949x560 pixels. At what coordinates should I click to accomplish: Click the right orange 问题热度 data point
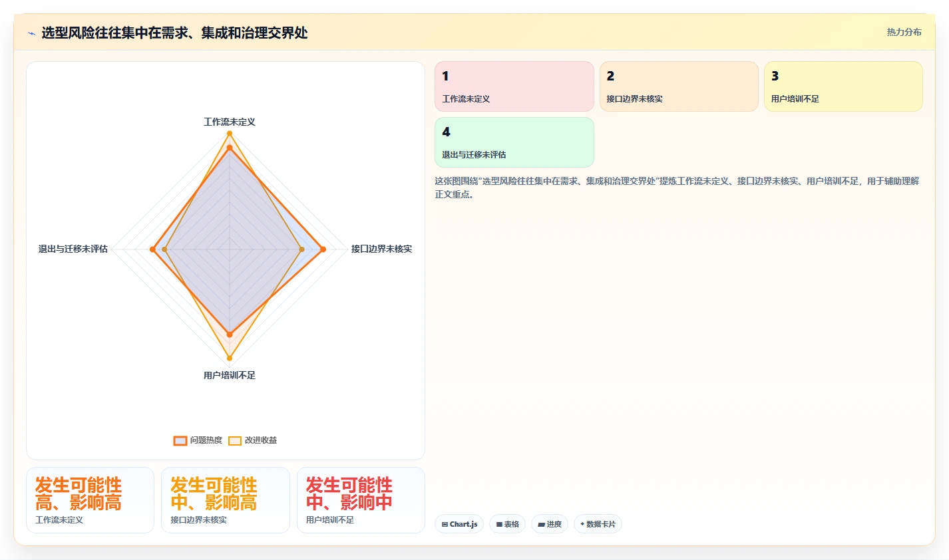[x=323, y=249]
